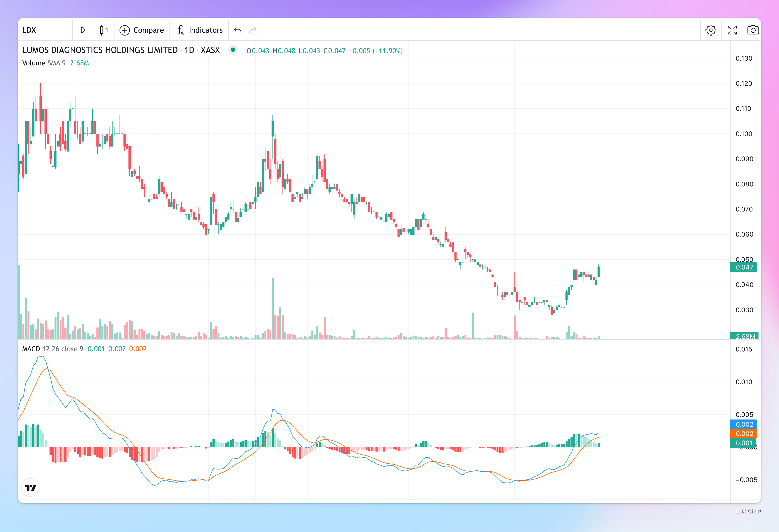Click the O0.043 open price value
Screen dimensions: 779x532
(x=258, y=51)
